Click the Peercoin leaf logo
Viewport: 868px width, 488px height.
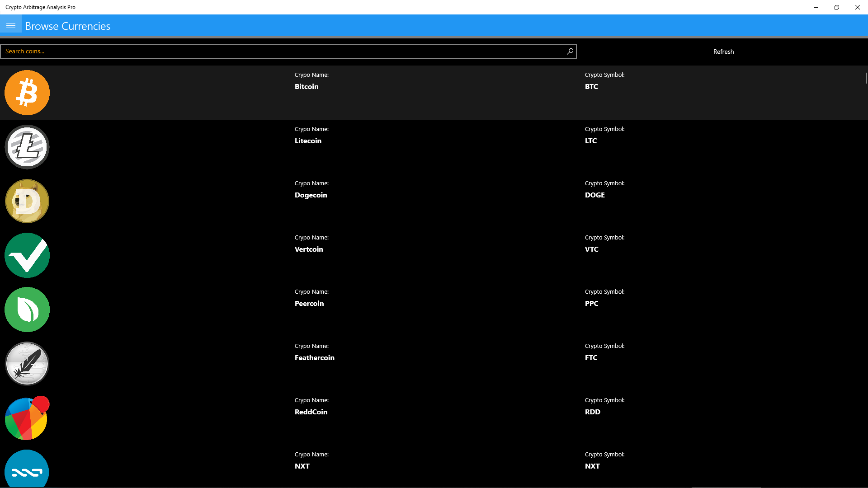(x=27, y=310)
